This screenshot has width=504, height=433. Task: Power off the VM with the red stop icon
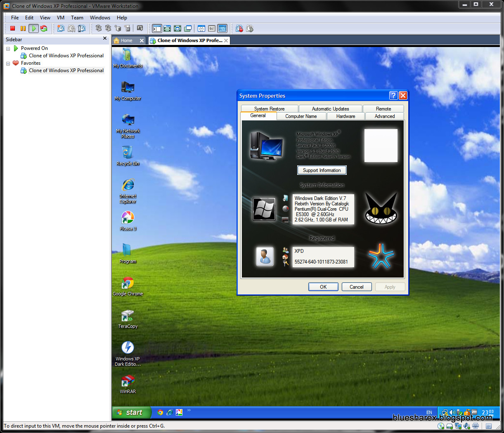[x=13, y=28]
